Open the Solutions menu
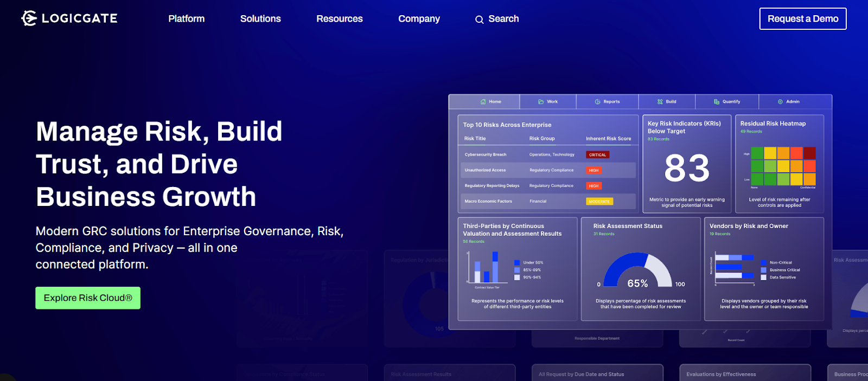868x381 pixels. 260,19
